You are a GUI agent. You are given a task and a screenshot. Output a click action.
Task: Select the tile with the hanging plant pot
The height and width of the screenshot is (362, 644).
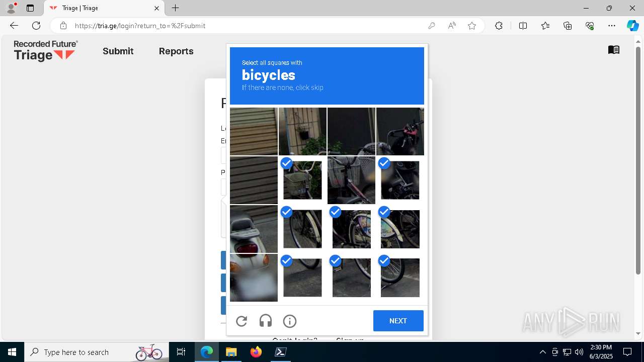(x=302, y=131)
